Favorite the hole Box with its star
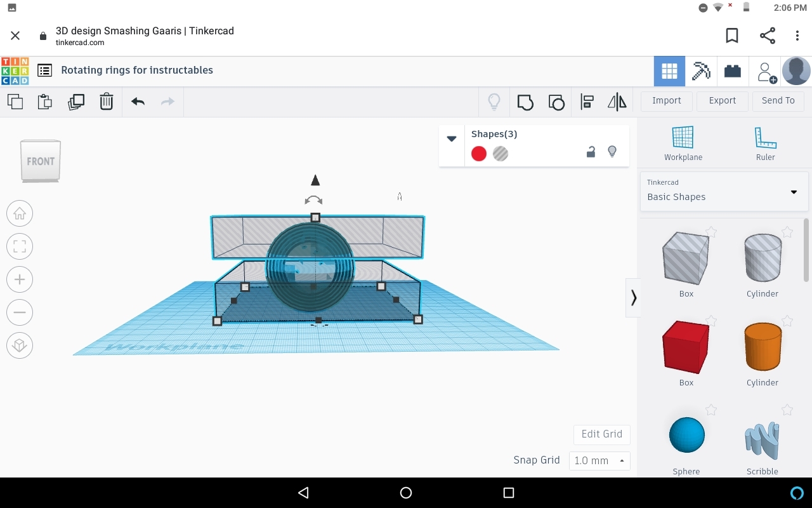The image size is (812, 508). pyautogui.click(x=711, y=232)
